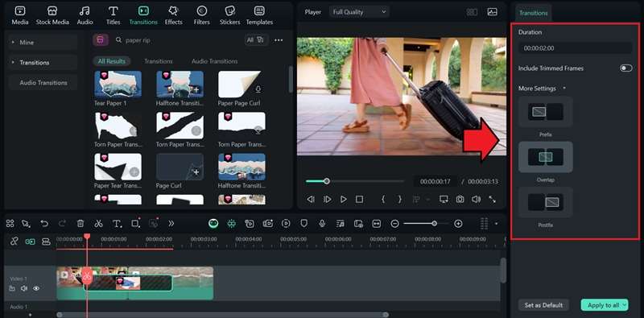Click the Duration field 00:00:02:00
The image size is (644, 318).
coord(575,48)
